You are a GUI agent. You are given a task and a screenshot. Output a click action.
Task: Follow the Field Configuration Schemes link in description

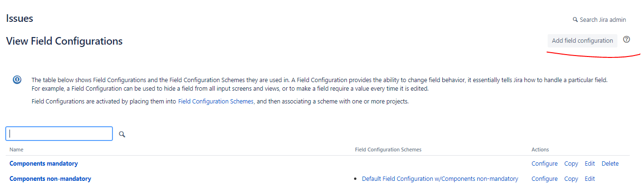click(x=216, y=102)
